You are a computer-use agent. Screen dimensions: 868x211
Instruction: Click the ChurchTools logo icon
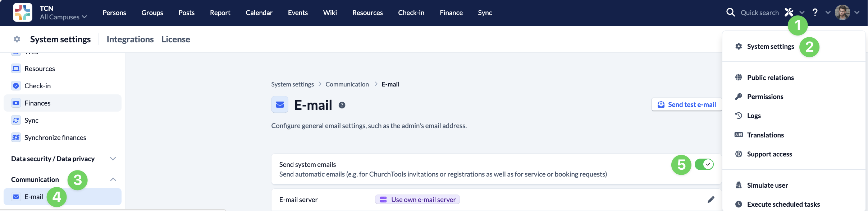[22, 13]
